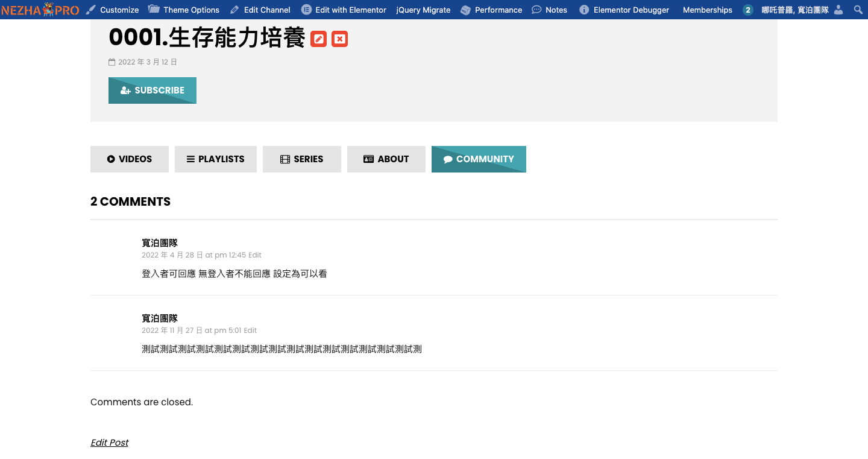
Task: Open the notification badge showing 2
Action: (748, 10)
